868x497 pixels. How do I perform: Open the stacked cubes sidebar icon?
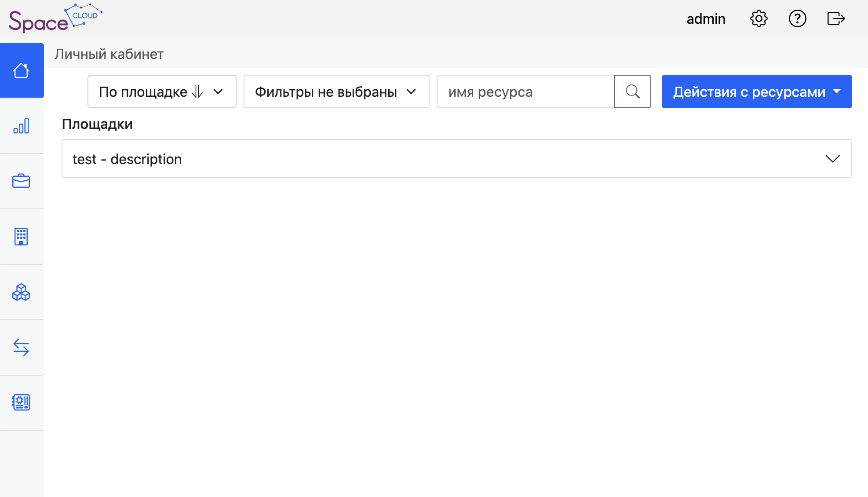point(21,292)
